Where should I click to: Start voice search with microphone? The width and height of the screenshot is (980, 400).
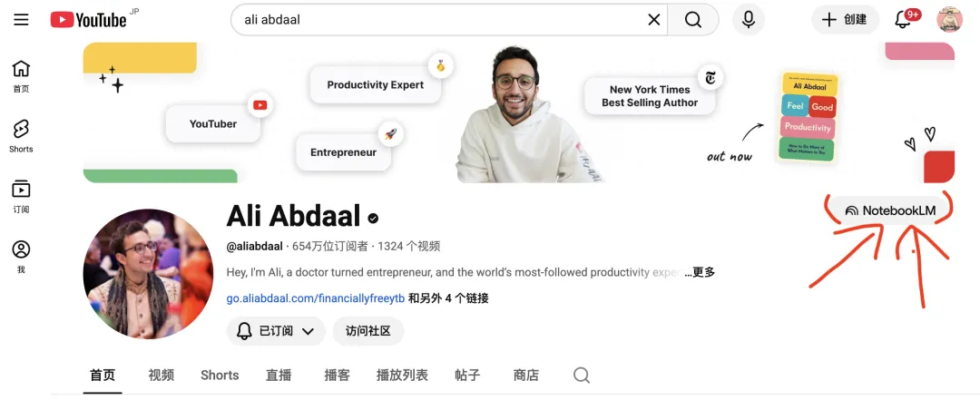[x=748, y=20]
